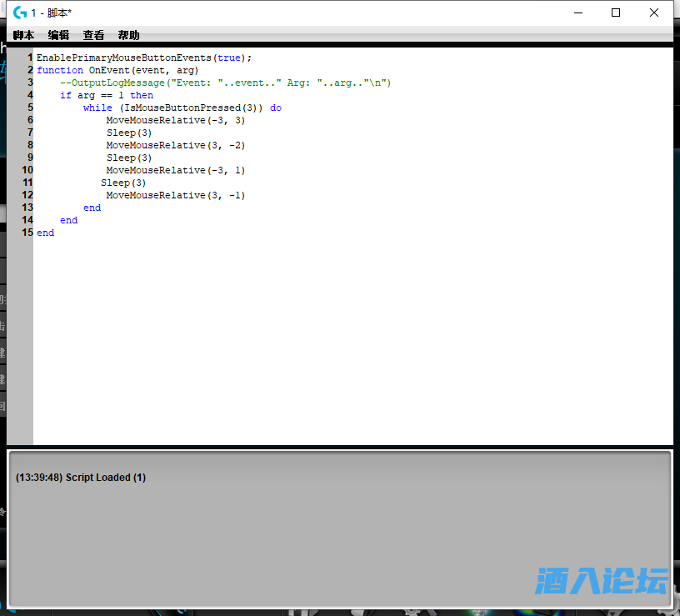Open the 脚本 menu
The width and height of the screenshot is (680, 616).
point(23,35)
